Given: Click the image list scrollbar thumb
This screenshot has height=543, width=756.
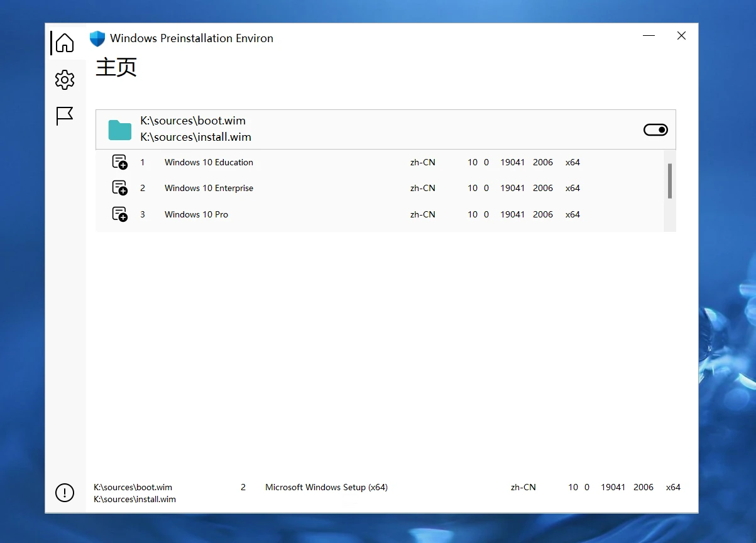Looking at the screenshot, I should (x=670, y=181).
